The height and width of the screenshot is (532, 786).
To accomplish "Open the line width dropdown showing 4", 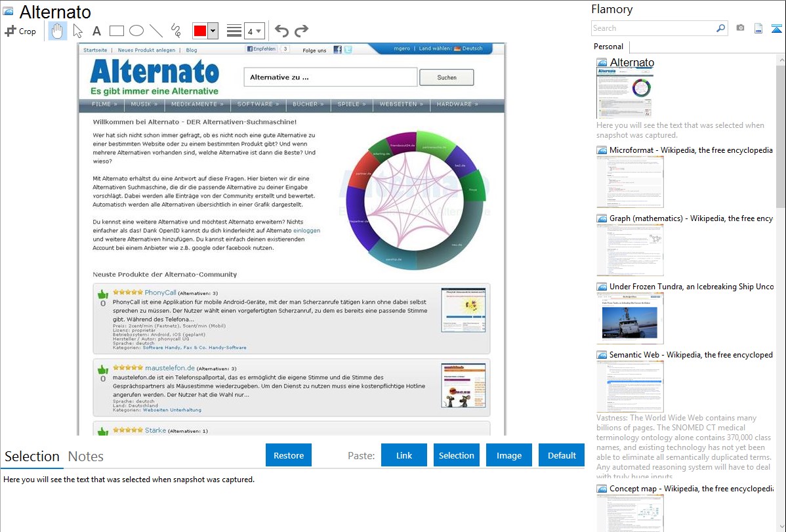I will point(254,31).
